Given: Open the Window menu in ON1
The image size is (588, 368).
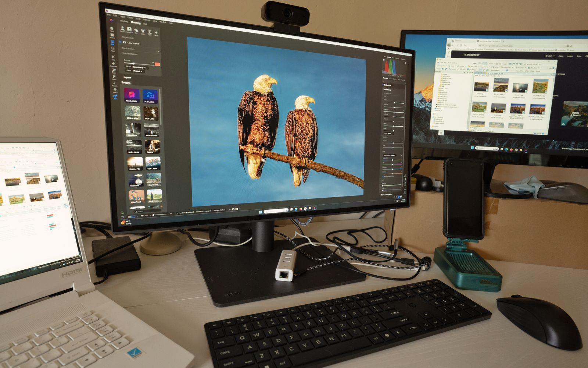Looking at the screenshot, I should click(163, 22).
